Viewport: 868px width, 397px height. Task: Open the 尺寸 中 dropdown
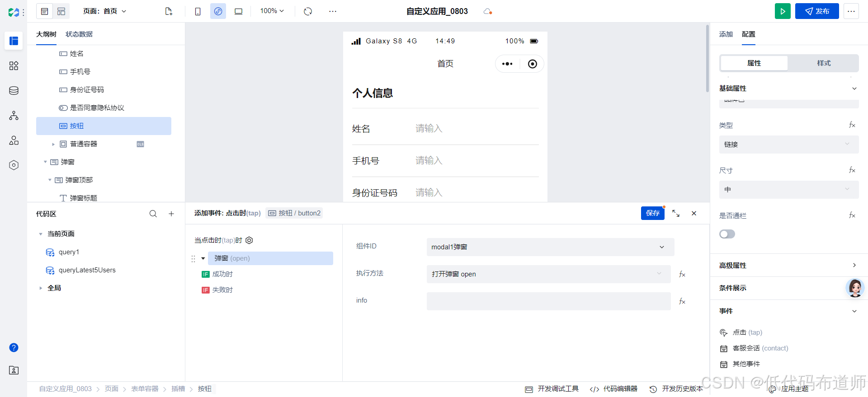click(789, 190)
